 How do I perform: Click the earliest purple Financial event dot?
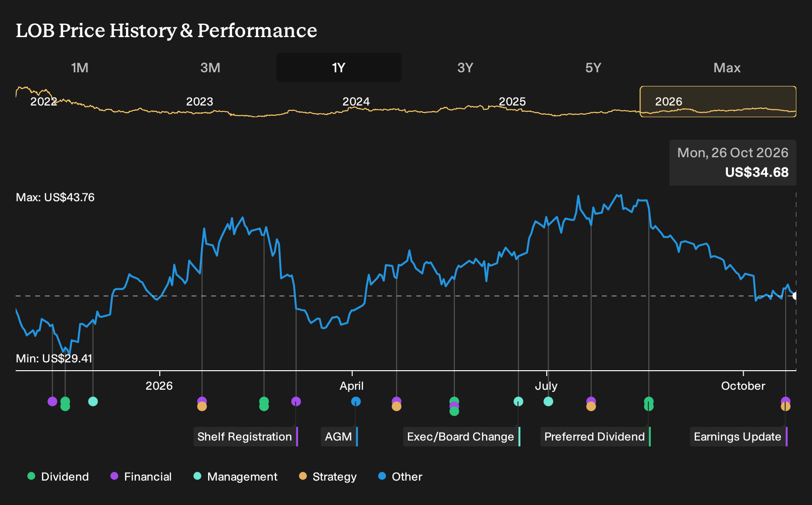(x=52, y=401)
